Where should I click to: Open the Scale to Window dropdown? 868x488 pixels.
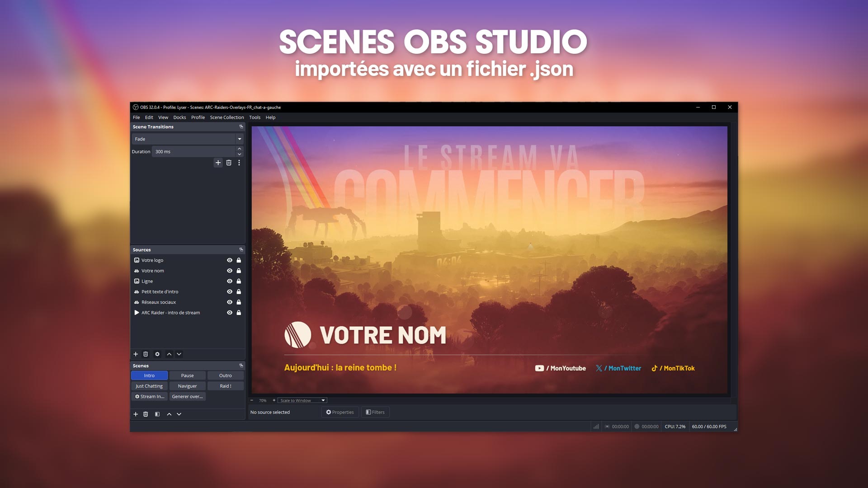click(302, 400)
